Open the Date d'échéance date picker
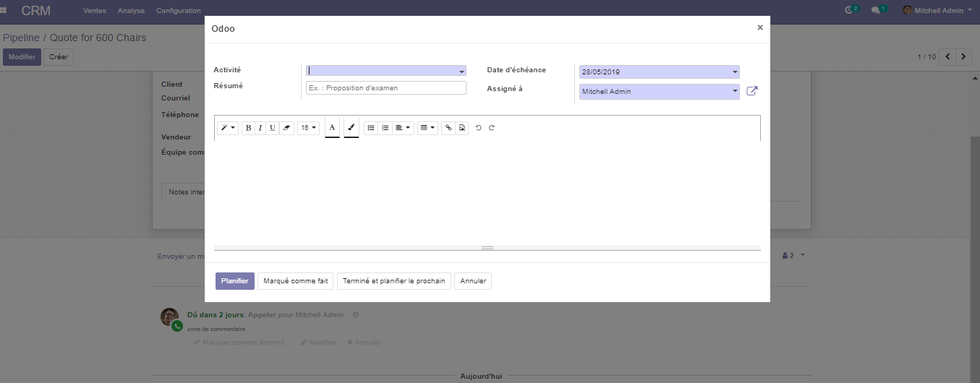Image resolution: width=980 pixels, height=383 pixels. pyautogui.click(x=659, y=72)
